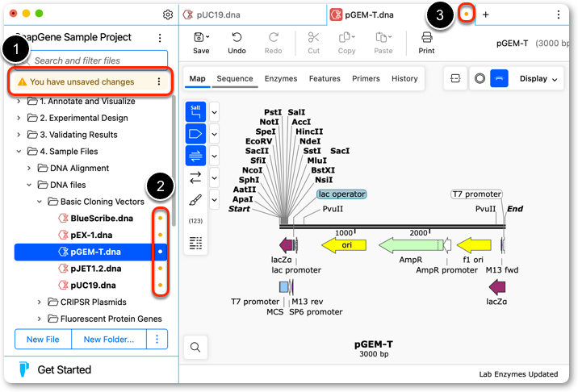Switch to linear map view
Image resolution: width=578 pixels, height=392 pixels.
[499, 78]
